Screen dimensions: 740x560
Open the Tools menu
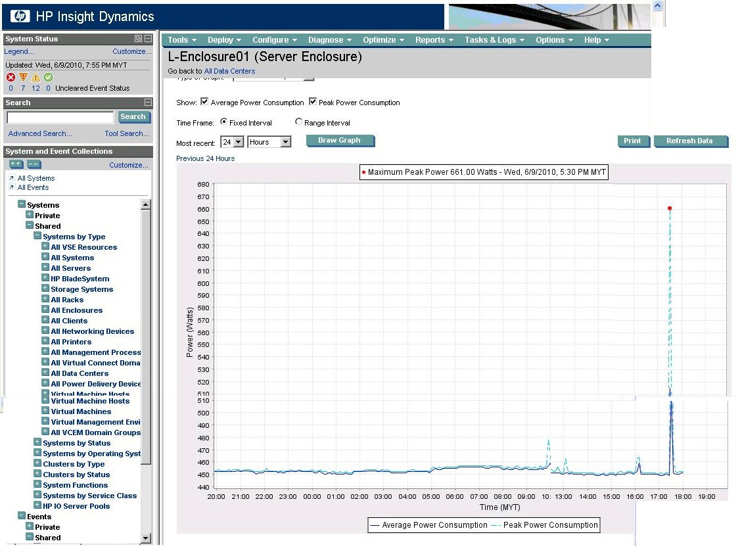181,40
